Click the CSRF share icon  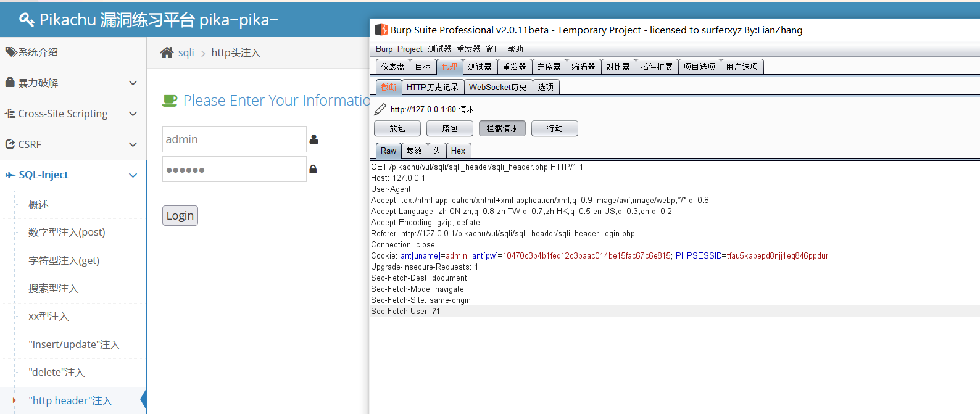10,144
